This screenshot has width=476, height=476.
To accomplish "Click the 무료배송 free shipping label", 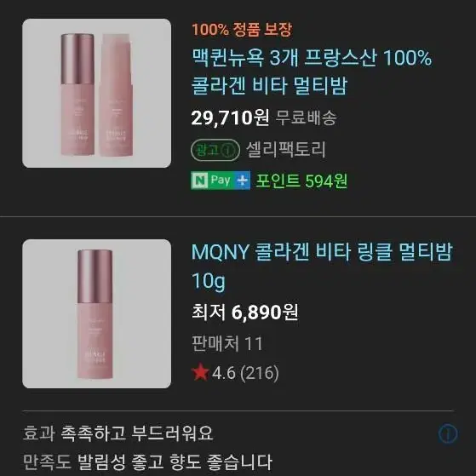I will click(x=306, y=118).
